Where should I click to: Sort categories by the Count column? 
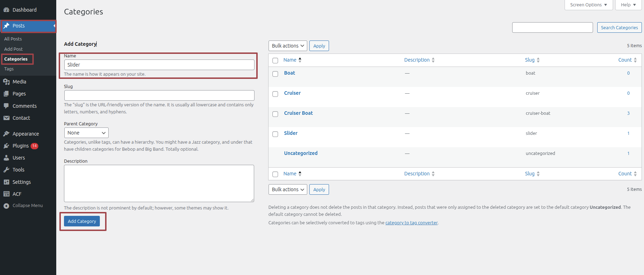click(x=625, y=60)
